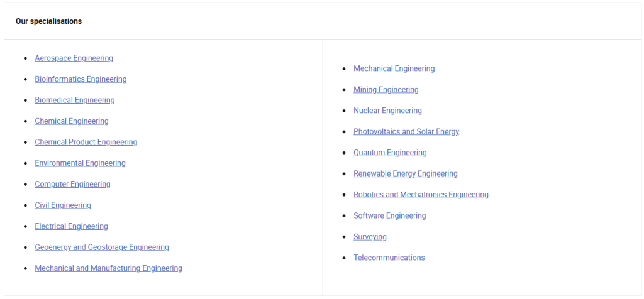Click the Civil Engineering link
The image size is (644, 299).
coord(63,205)
